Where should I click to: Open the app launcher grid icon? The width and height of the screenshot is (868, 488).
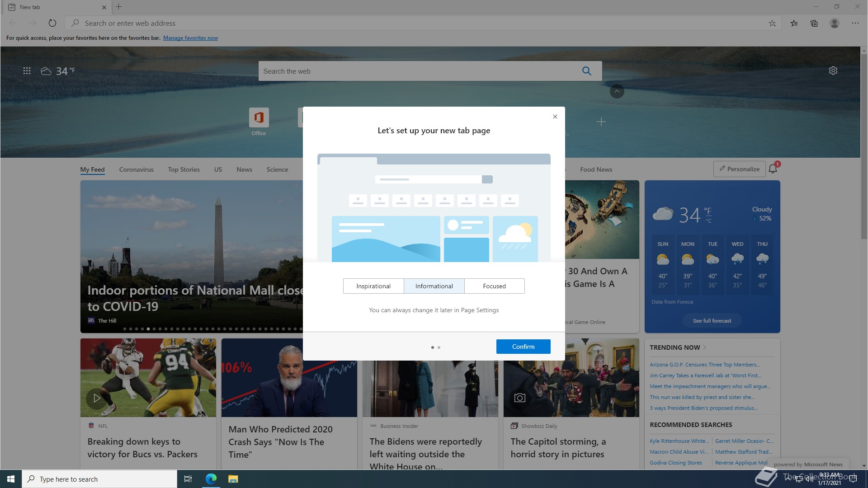pos(27,71)
